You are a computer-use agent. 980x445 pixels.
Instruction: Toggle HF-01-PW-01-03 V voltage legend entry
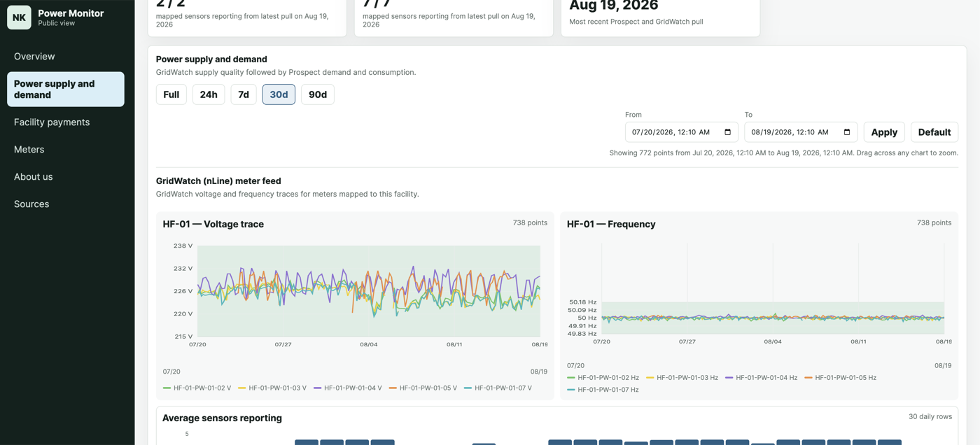point(272,388)
